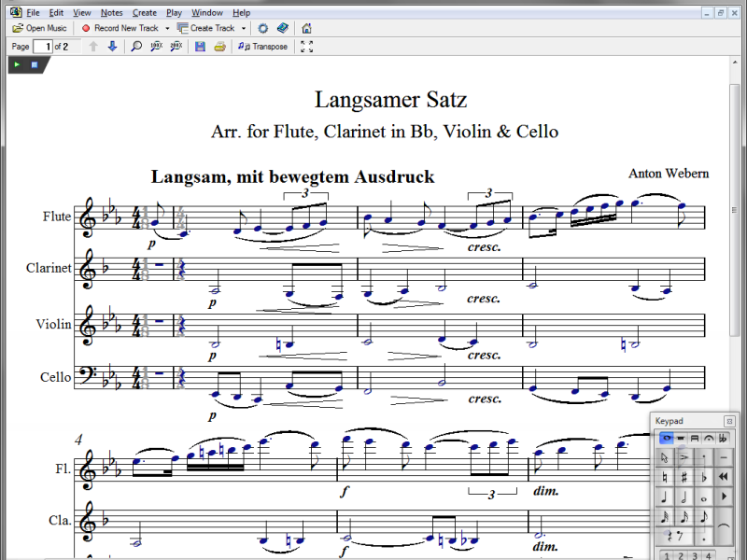This screenshot has width=747, height=560.
Task: Select the double-flat Keypad layout tab
Action: tap(723, 438)
